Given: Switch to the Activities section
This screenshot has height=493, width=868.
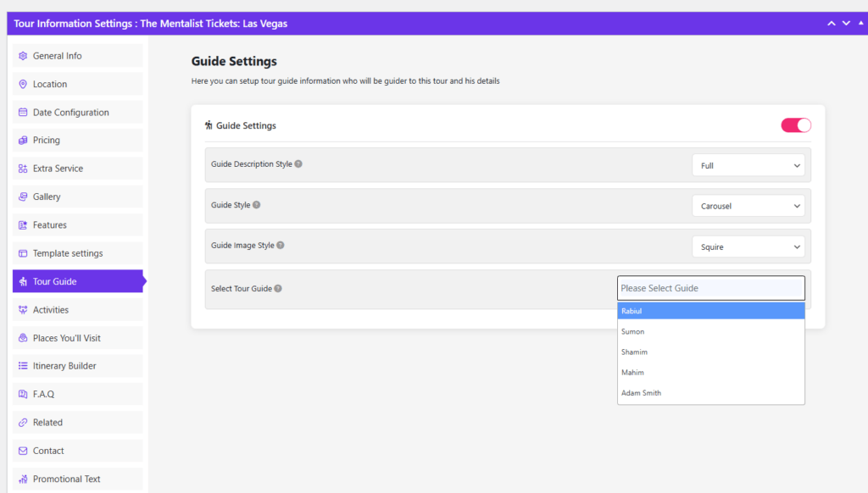Looking at the screenshot, I should [x=21, y=309].
